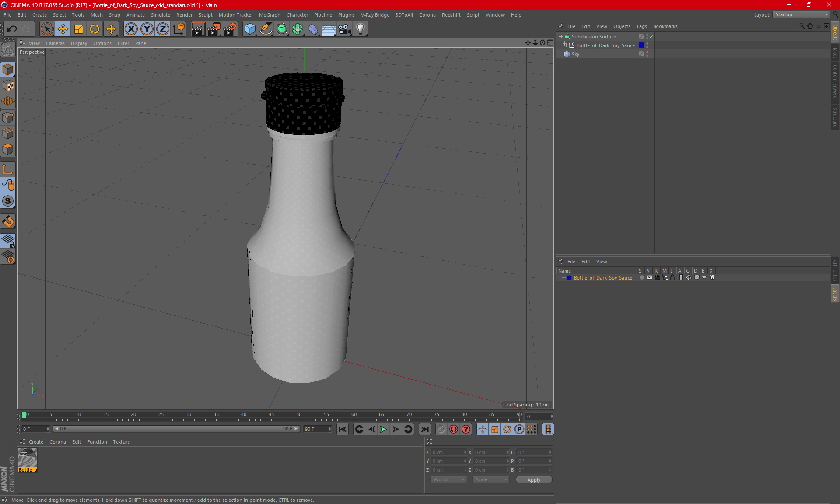Go to end of animation
This screenshot has width=840, height=504.
click(424, 430)
